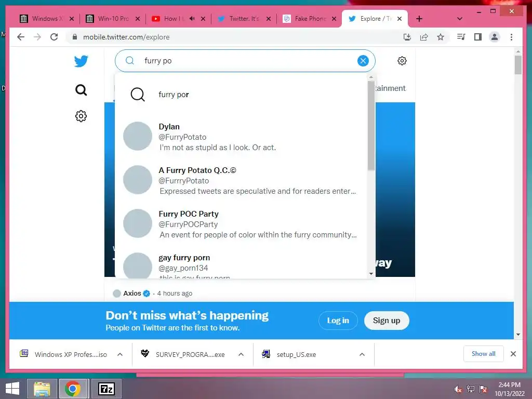Click the muted volume tray icon
This screenshot has width=532, height=399.
(458, 389)
